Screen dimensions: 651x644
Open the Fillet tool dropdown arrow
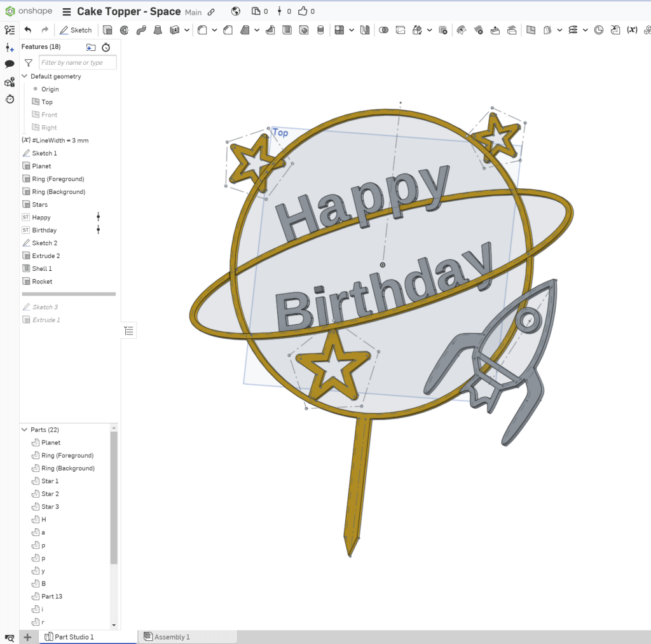point(214,30)
